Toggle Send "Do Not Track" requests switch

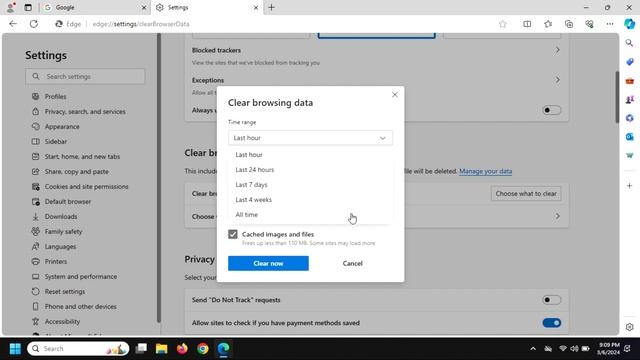point(551,300)
